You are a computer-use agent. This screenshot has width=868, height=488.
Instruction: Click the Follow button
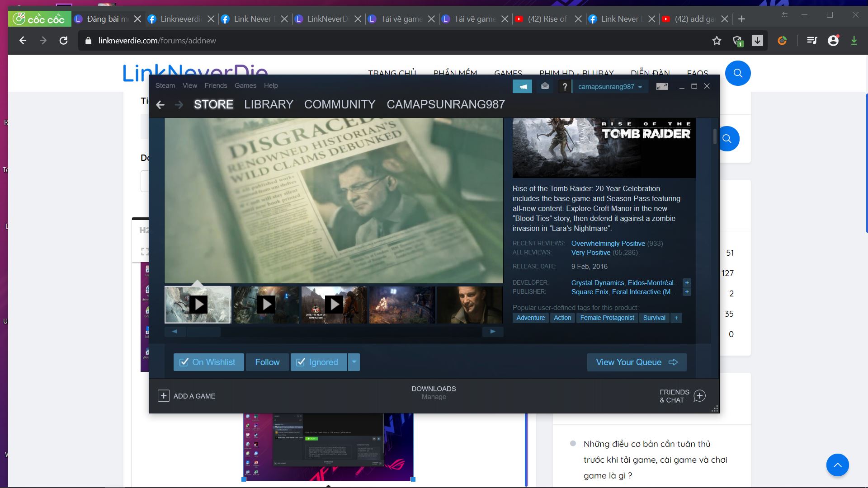pos(267,362)
